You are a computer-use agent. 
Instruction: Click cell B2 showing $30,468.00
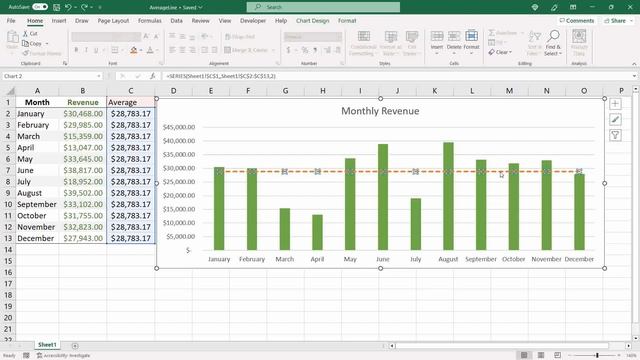coord(83,113)
